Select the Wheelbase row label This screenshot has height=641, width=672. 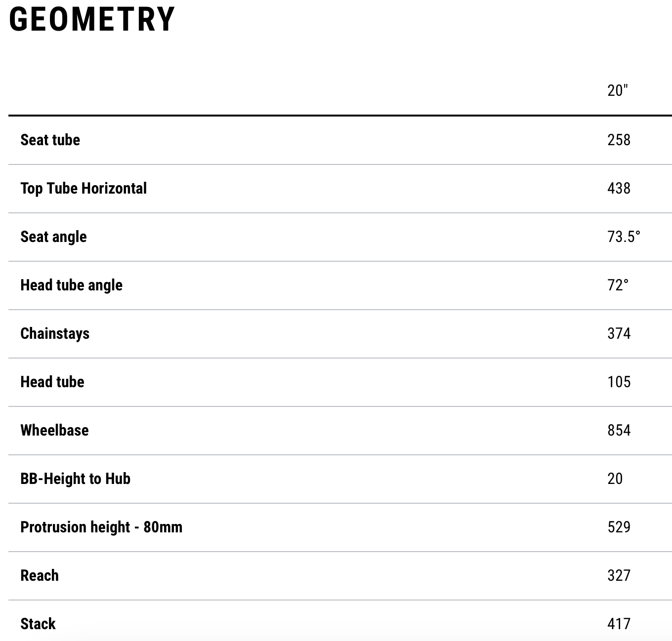tap(54, 430)
